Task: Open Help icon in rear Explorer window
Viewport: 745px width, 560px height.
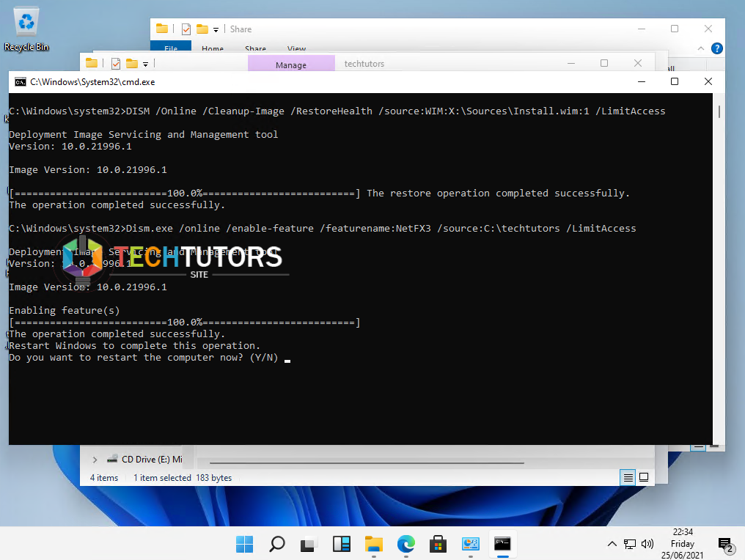Action: (717, 48)
